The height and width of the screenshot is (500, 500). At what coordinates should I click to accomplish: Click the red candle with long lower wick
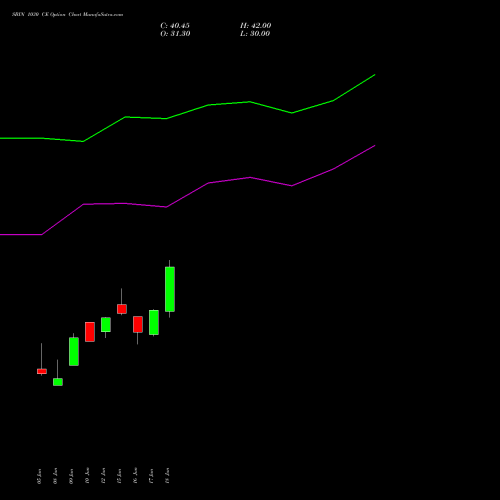coord(138,324)
